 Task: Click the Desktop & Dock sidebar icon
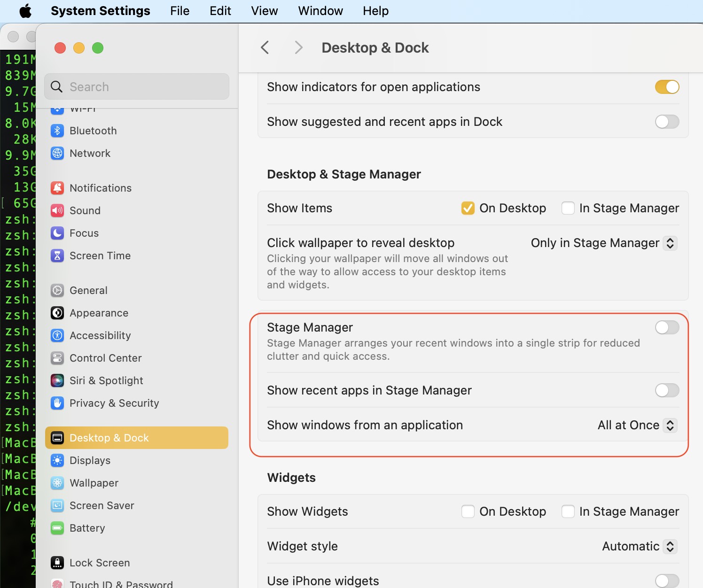click(57, 438)
